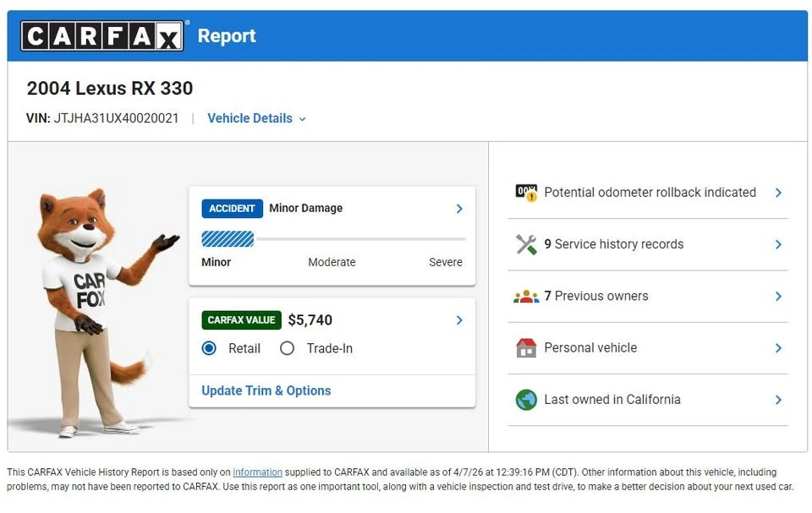Click the VIN number JTJHA31UX40020021
Image resolution: width=812 pixels, height=513 pixels.
[116, 118]
